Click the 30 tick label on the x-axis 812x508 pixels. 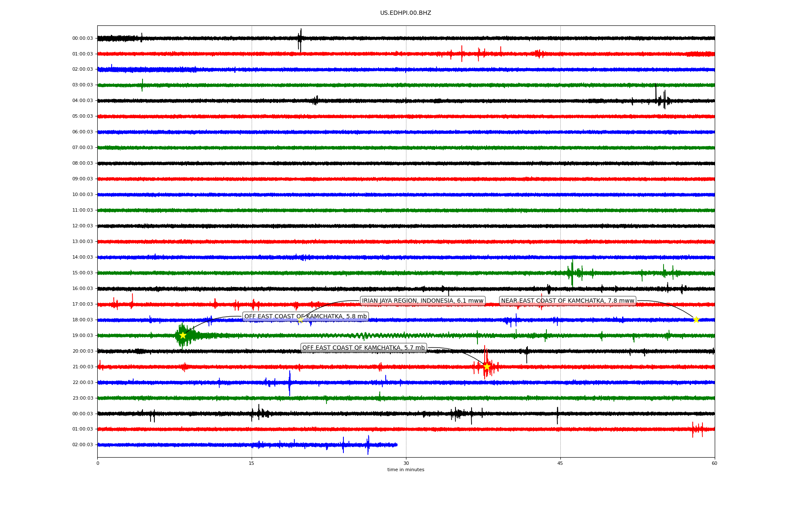point(406,463)
